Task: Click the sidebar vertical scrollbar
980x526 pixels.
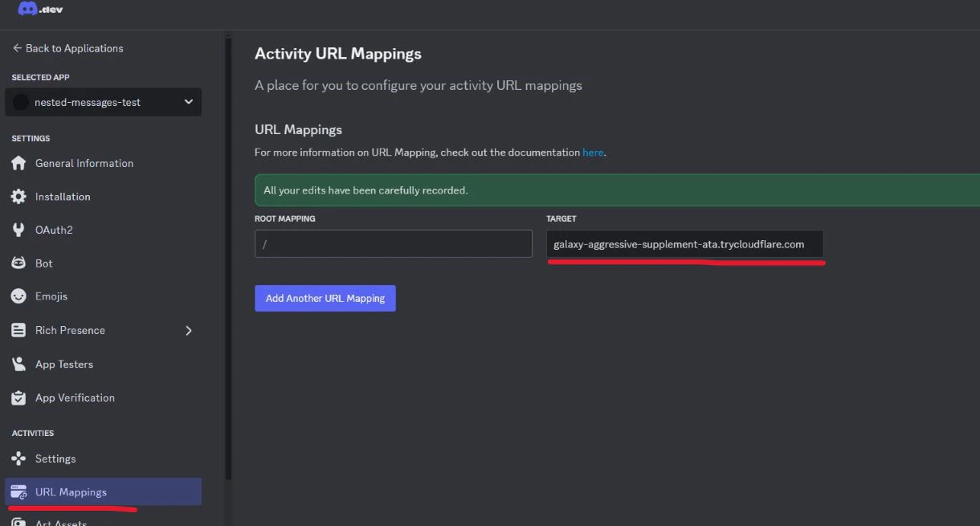Action: pos(228,257)
